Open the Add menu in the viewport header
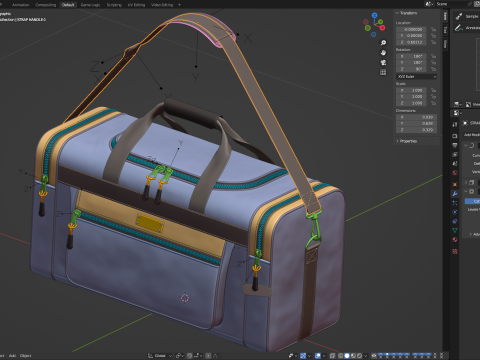This screenshot has height=360, width=480. point(12,356)
